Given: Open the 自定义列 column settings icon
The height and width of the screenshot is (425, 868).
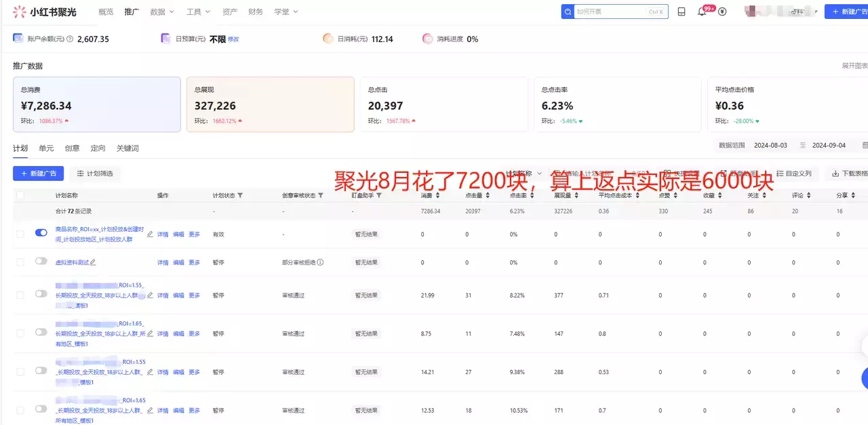Looking at the screenshot, I should click(x=778, y=173).
